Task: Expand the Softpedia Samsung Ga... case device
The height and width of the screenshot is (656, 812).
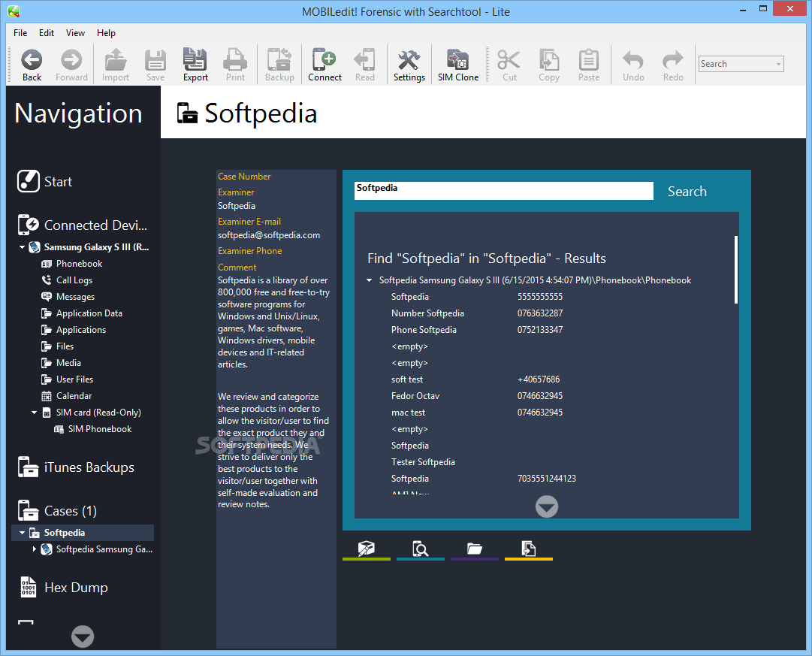Action: point(35,549)
